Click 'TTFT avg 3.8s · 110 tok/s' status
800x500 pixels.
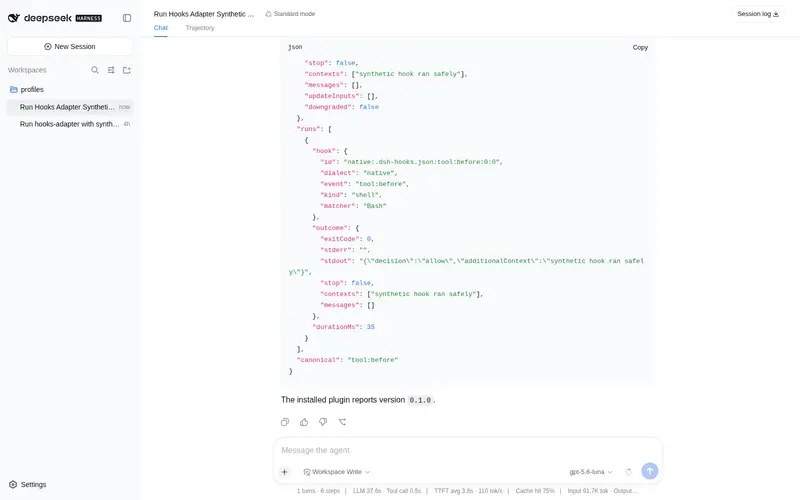pos(468,491)
